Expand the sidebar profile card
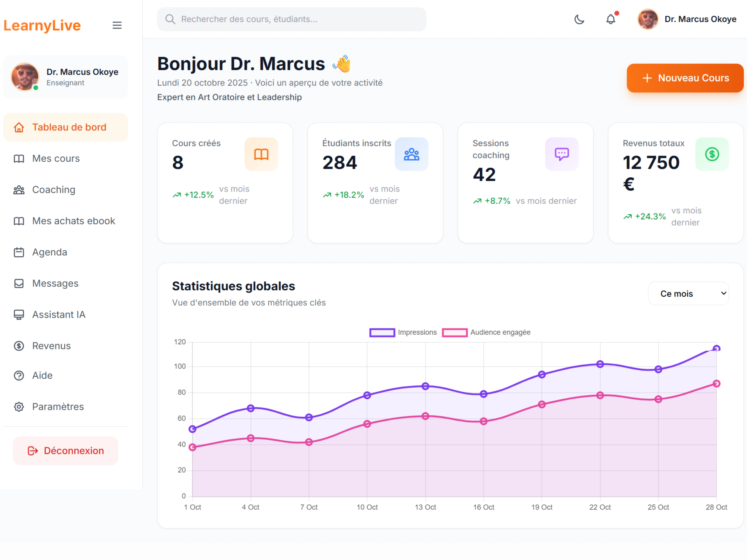 [66, 77]
